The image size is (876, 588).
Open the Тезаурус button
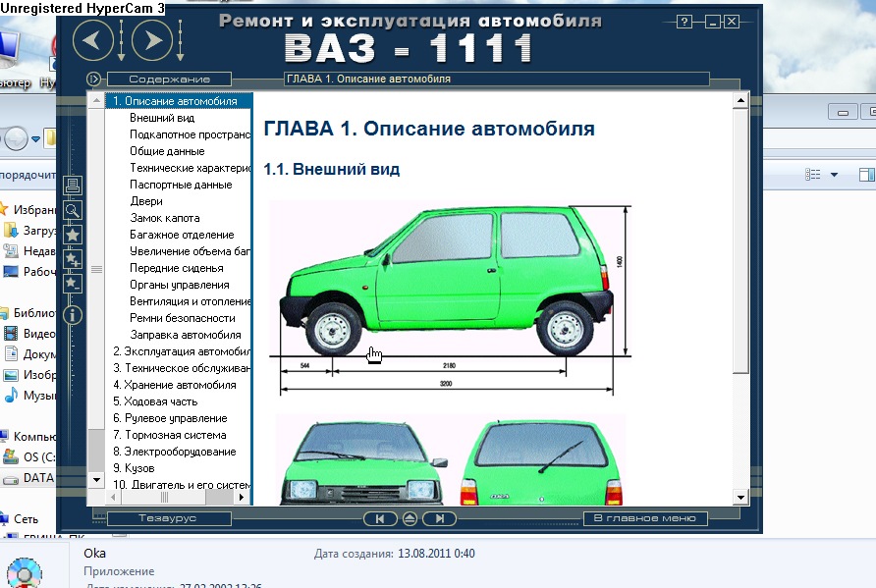point(169,518)
